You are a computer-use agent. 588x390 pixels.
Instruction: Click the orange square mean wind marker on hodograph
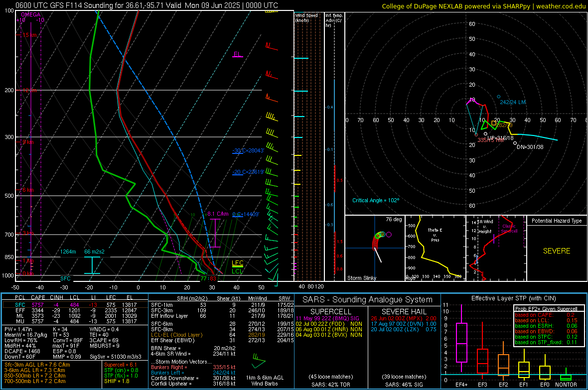click(494, 123)
